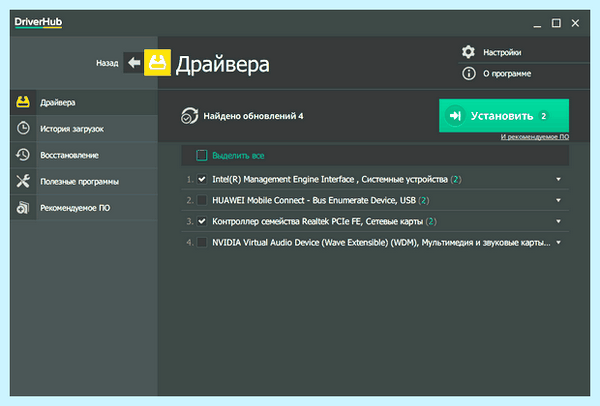
Task: Maximize the DriverHub window
Action: pos(556,23)
